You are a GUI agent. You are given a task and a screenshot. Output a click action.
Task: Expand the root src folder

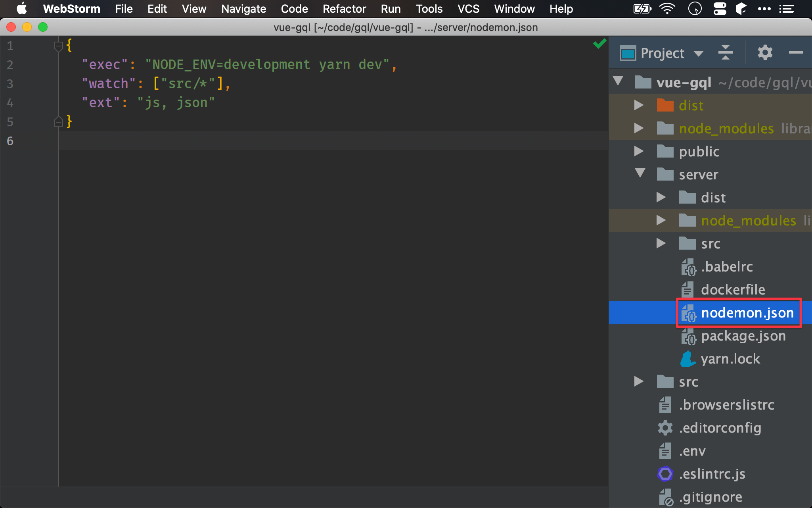tap(639, 381)
